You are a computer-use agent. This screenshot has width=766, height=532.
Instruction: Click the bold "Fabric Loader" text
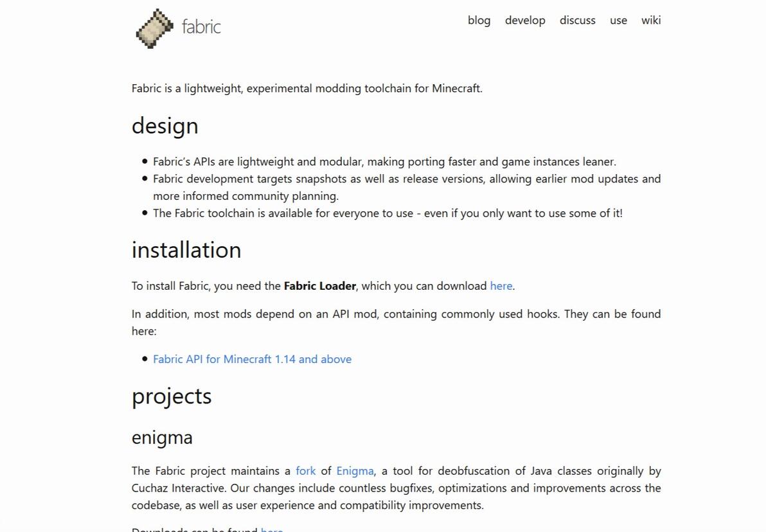pos(320,286)
